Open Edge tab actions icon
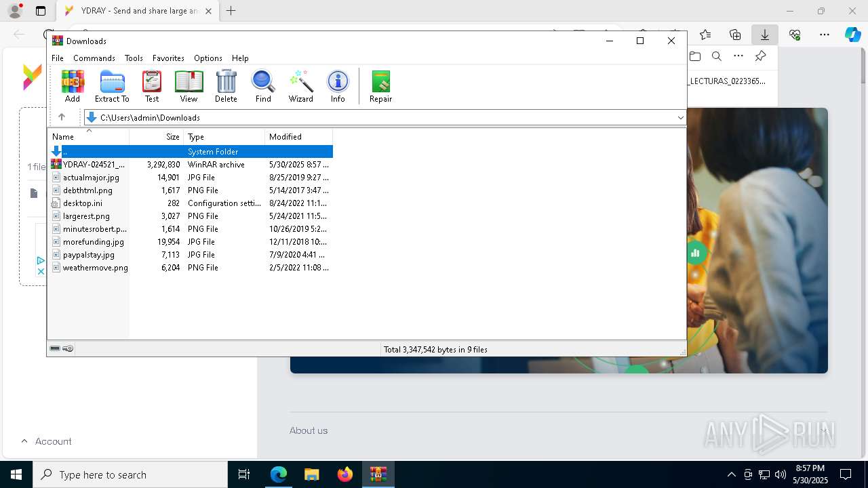This screenshot has width=868, height=488. pyautogui.click(x=41, y=11)
